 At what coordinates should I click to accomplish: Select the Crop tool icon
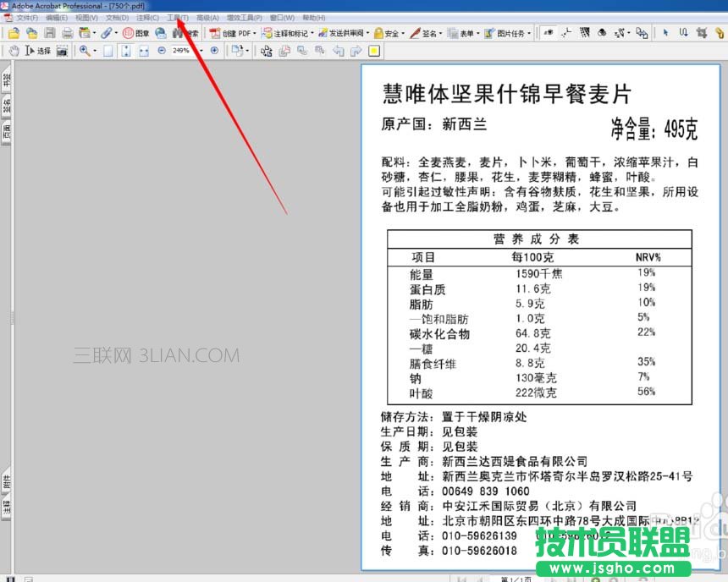tap(701, 33)
